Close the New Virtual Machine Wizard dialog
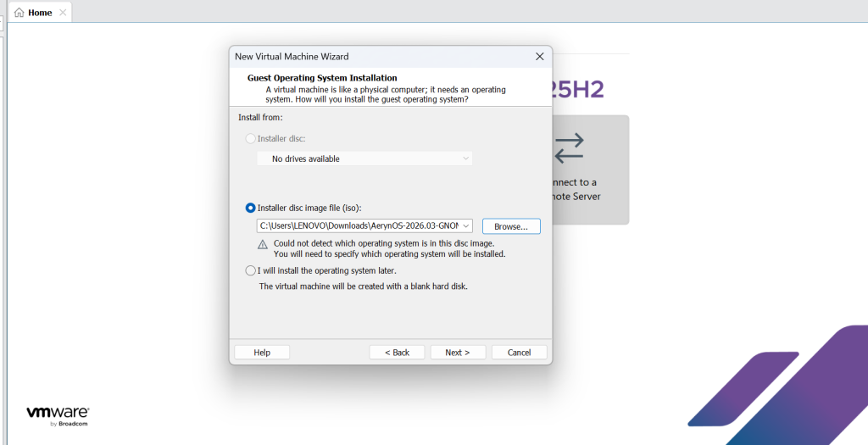 coord(539,57)
